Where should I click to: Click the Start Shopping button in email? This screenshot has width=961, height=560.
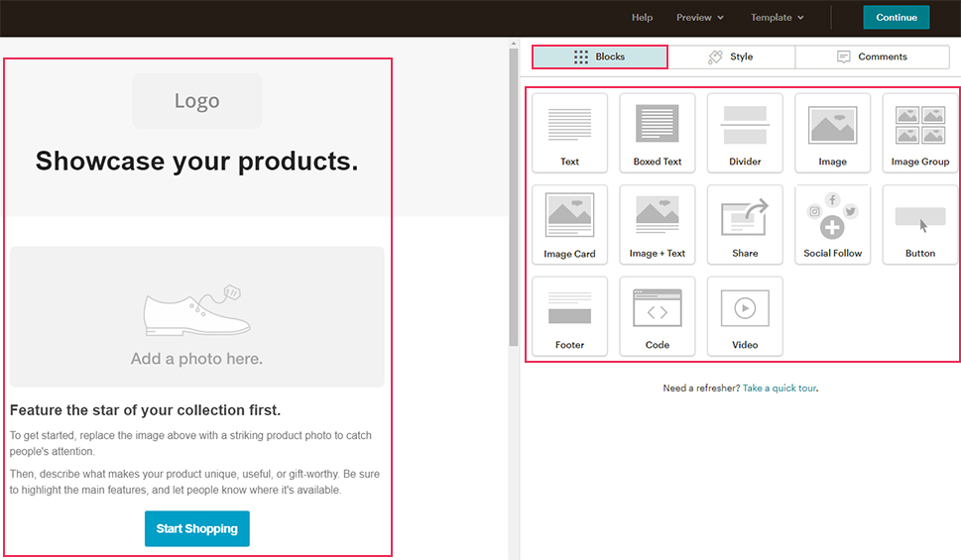(196, 528)
